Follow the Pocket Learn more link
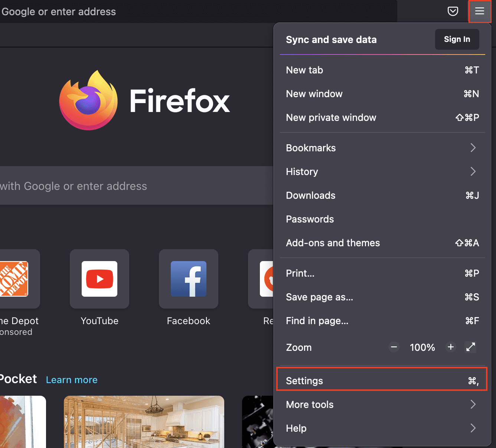This screenshot has height=448, width=496. 72,380
